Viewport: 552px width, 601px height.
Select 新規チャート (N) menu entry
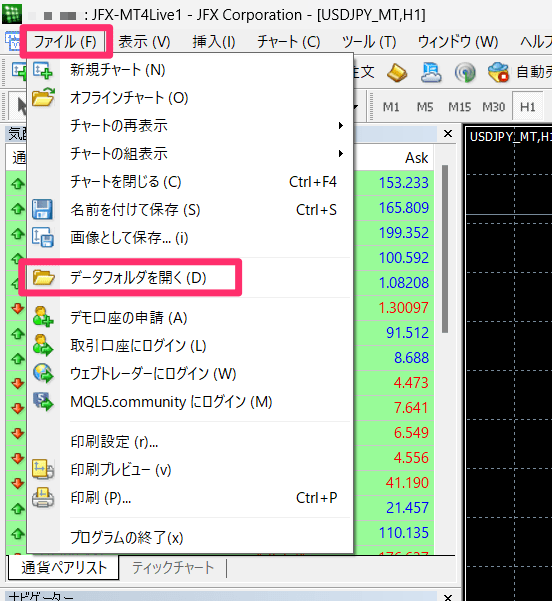point(190,70)
